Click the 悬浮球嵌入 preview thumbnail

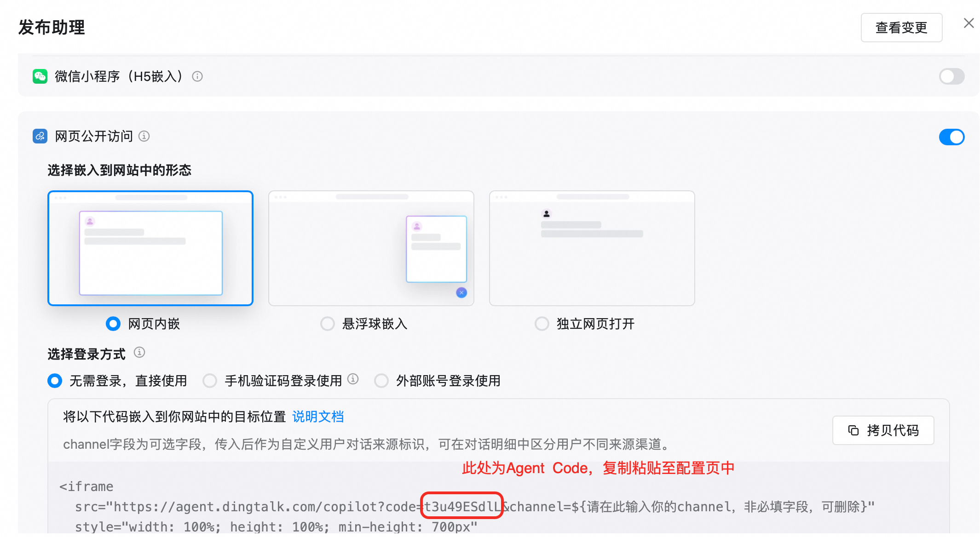[371, 248]
